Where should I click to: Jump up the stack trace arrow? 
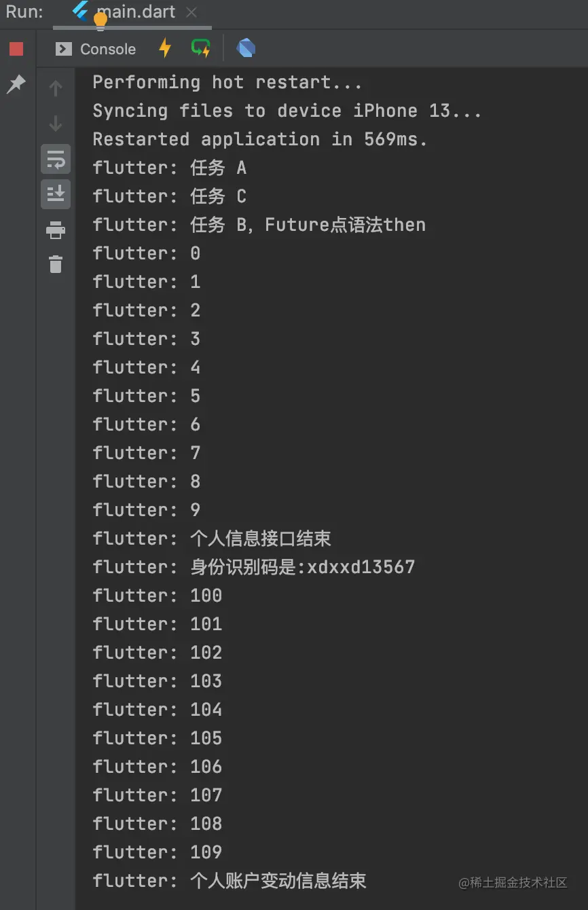pyautogui.click(x=56, y=88)
